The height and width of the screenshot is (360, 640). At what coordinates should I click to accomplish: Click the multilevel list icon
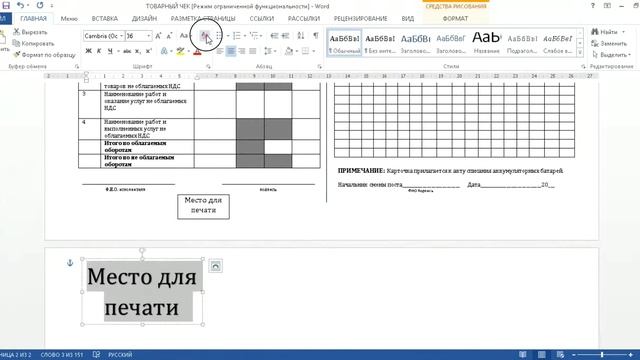[254, 36]
